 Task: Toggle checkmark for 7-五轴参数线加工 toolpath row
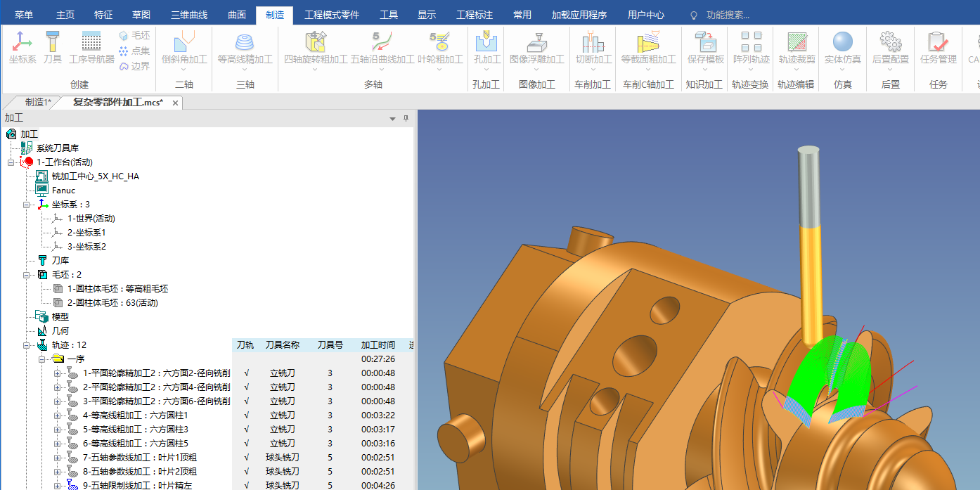pyautogui.click(x=246, y=458)
